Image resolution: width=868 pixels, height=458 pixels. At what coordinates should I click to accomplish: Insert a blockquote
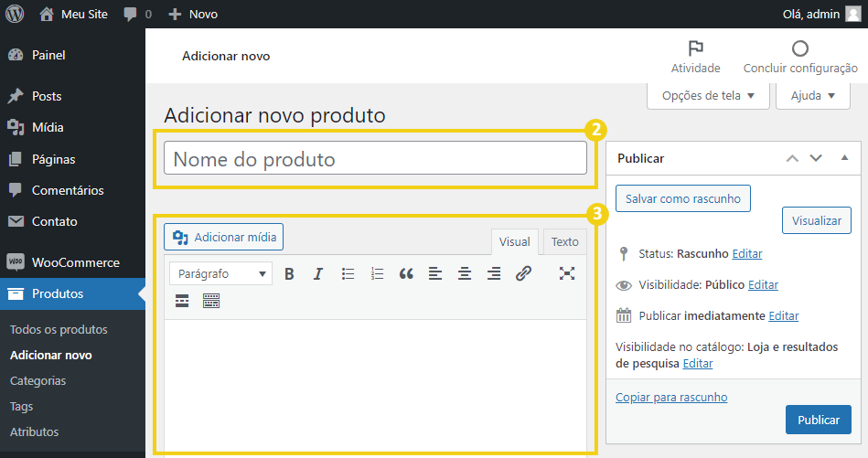[x=406, y=274]
